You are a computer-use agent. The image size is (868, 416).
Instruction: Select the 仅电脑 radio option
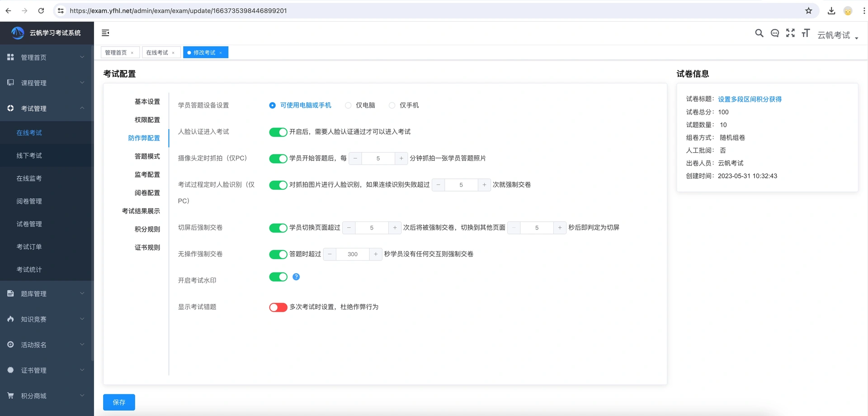[x=360, y=105]
